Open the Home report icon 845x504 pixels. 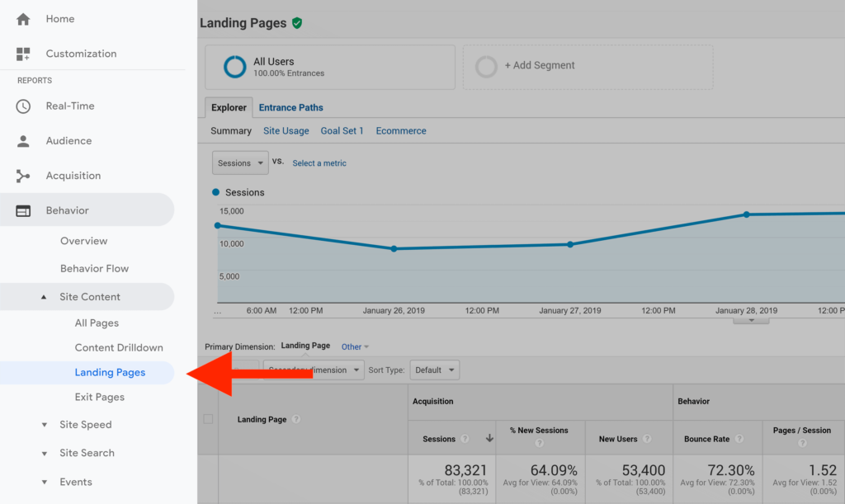coord(22,18)
